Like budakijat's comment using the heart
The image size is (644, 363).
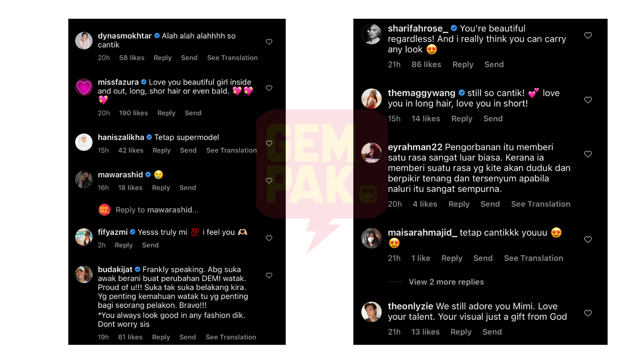(269, 275)
